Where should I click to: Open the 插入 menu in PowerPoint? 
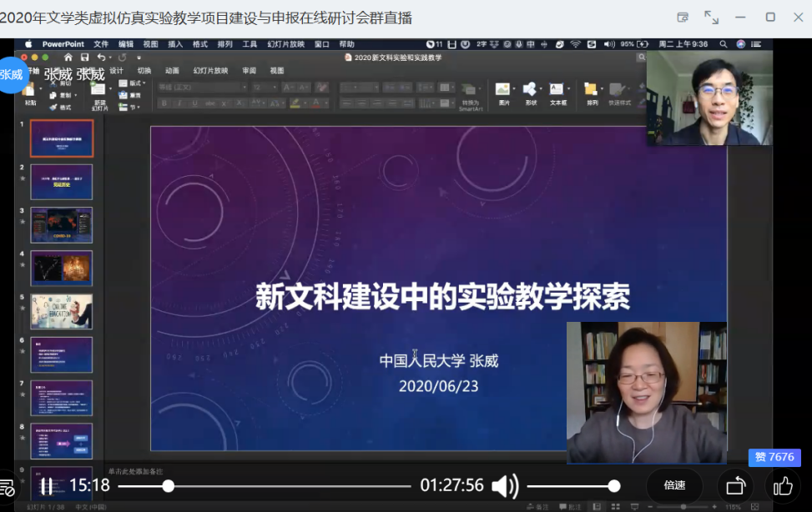click(x=175, y=44)
